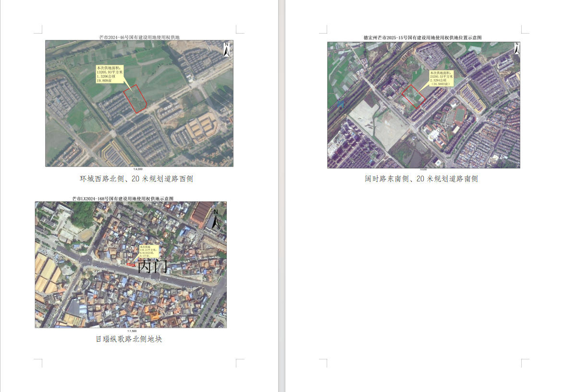Click the blue 河 river label on the right map

tap(341, 103)
